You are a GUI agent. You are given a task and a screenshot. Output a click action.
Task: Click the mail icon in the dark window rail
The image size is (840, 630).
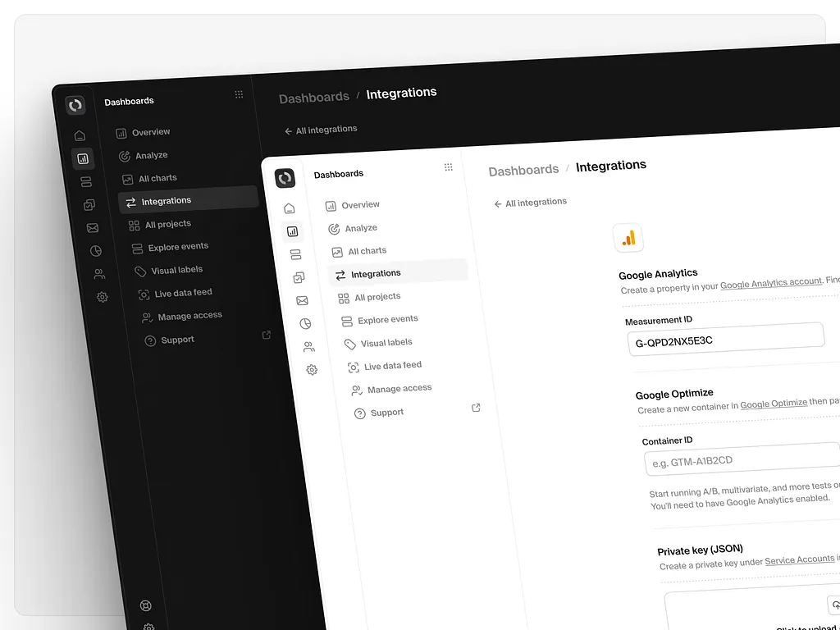pyautogui.click(x=93, y=228)
